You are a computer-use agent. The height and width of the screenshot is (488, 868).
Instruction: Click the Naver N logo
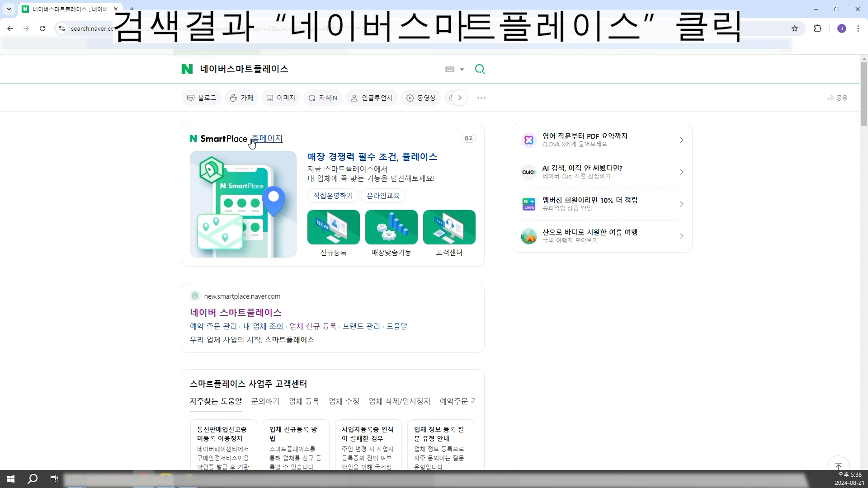point(187,69)
